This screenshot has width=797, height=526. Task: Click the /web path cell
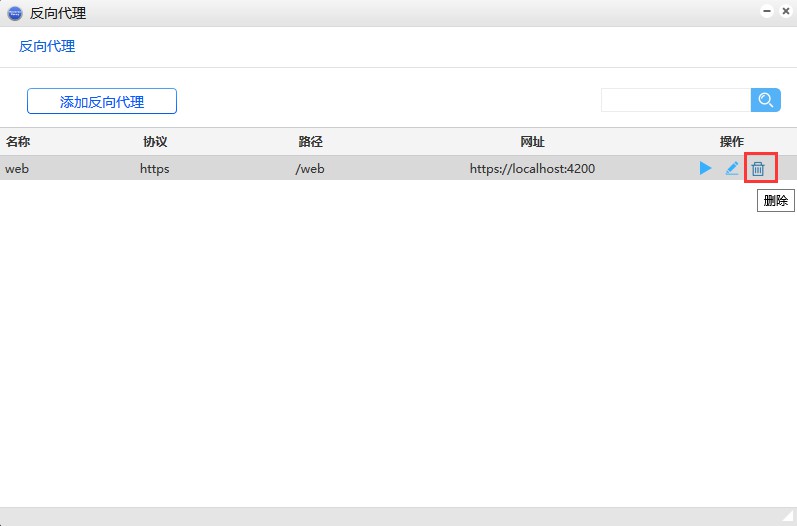click(310, 168)
